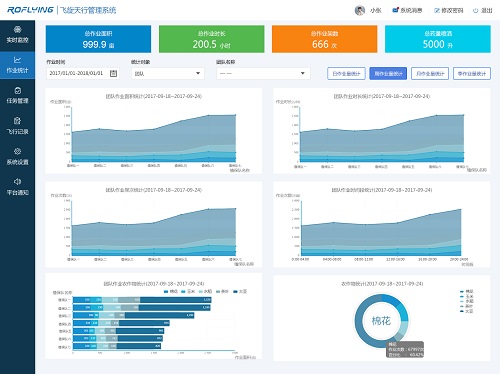Click the 总药量喷洒 5000 cyan card

[x=438, y=39]
